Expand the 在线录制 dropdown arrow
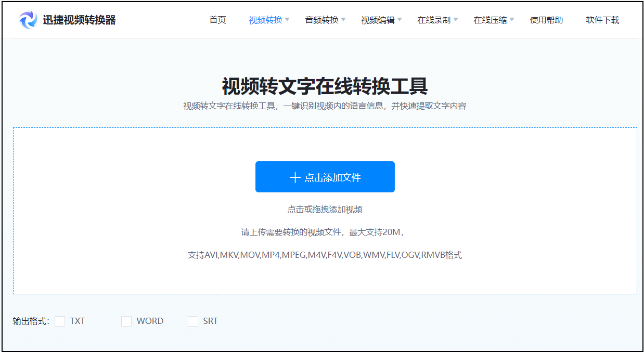This screenshot has width=644, height=352. click(x=456, y=20)
